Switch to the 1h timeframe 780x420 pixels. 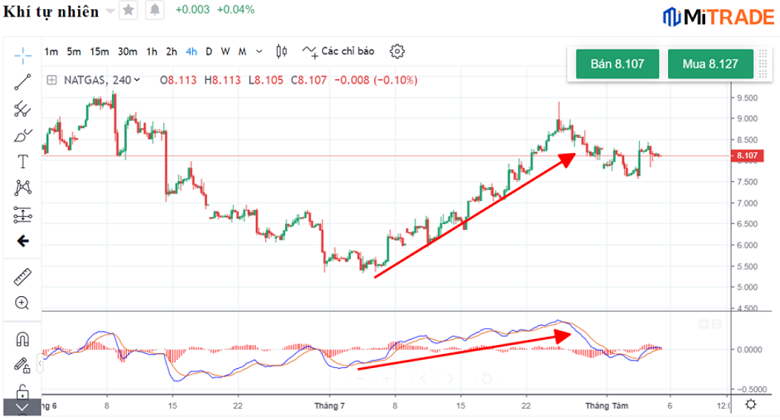151,51
